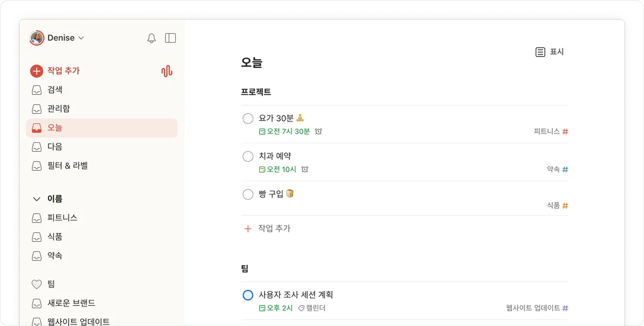Open the Denise account dropdown
The image size is (644, 326).
tap(57, 38)
